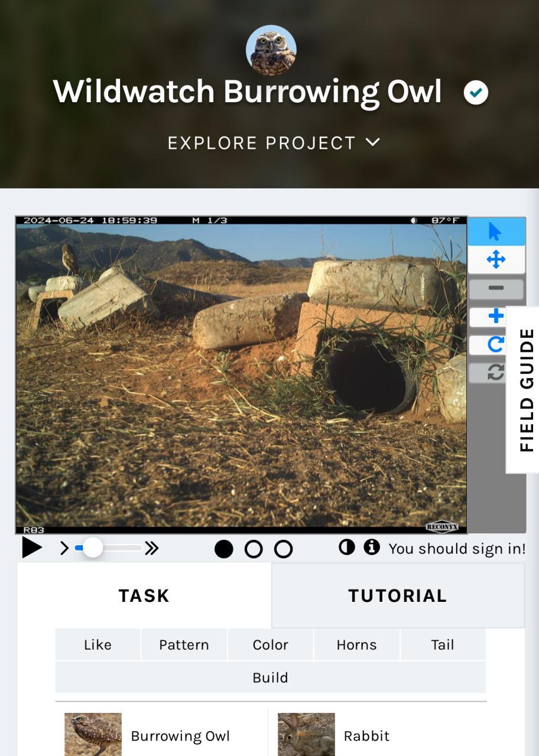Viewport: 539px width, 756px height.
Task: Switch to the Task tab
Action: click(x=144, y=595)
